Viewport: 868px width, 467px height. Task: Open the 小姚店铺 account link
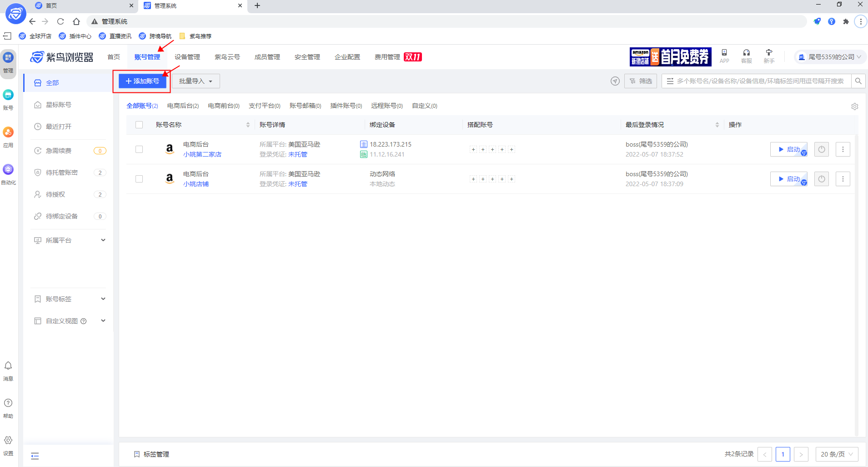coord(196,184)
